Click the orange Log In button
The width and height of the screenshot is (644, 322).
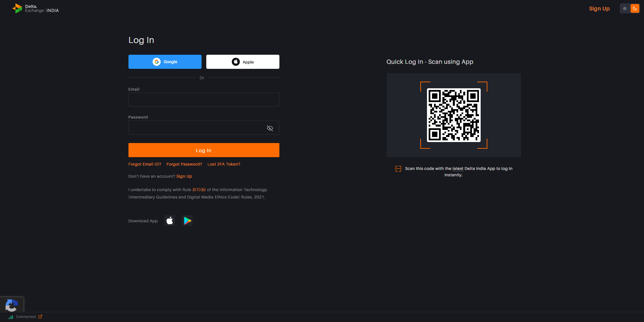204,150
